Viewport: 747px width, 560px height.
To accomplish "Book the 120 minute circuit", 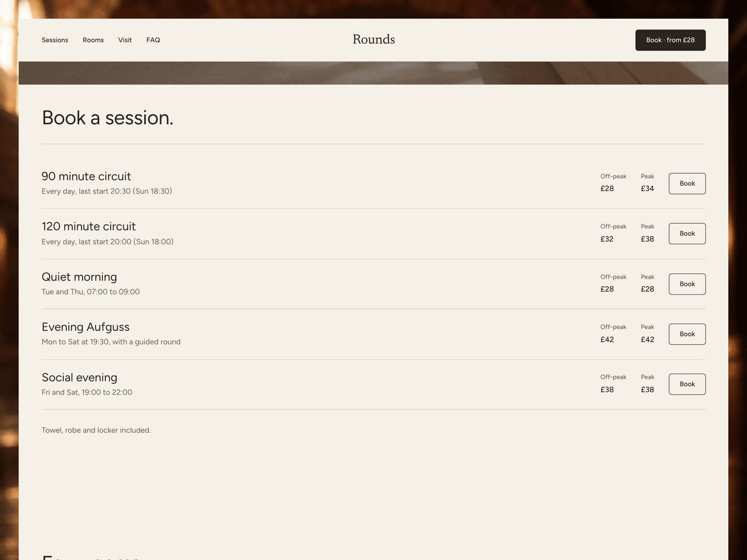I will click(687, 233).
